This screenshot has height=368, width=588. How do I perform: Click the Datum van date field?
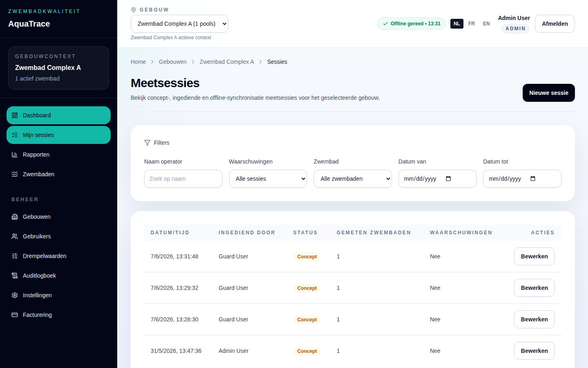point(437,179)
